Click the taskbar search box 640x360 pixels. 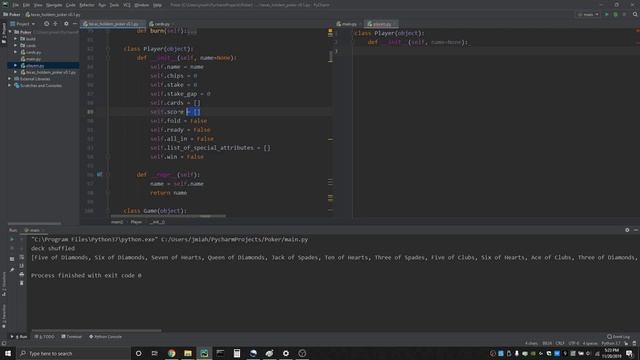(73, 353)
